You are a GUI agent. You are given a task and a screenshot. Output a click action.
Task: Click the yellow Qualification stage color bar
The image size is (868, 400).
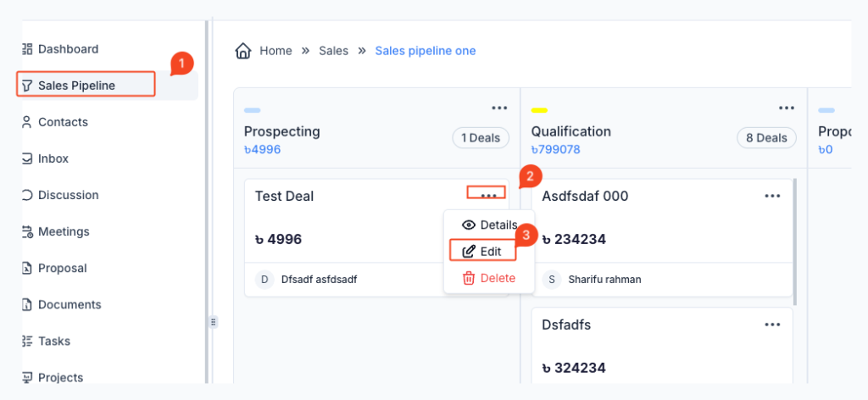tap(539, 110)
